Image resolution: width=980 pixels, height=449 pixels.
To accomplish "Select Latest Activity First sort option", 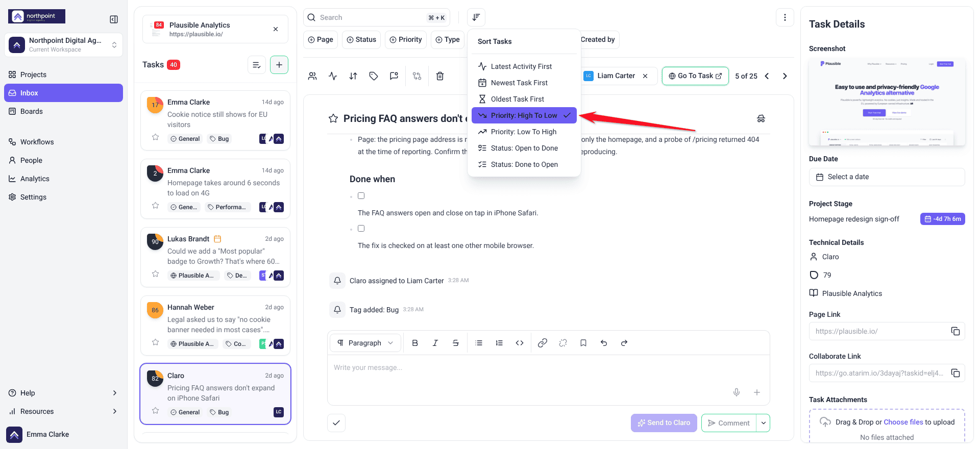I will coord(524,66).
